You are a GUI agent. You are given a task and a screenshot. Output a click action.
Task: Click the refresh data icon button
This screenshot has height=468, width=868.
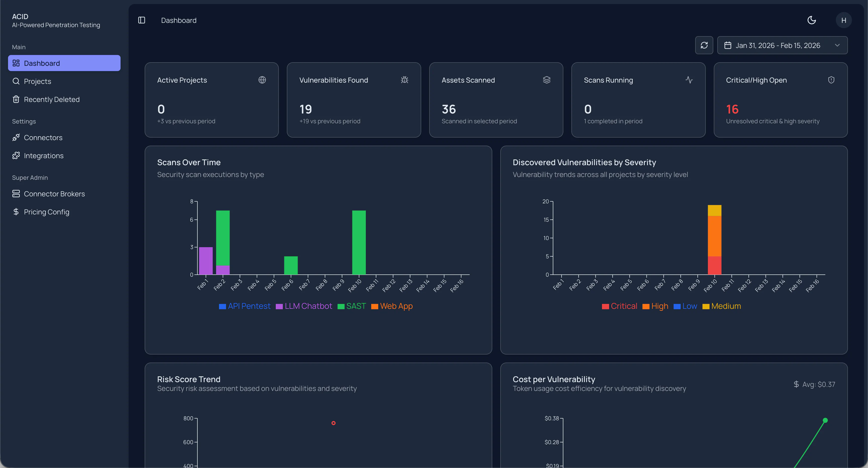[704, 45]
